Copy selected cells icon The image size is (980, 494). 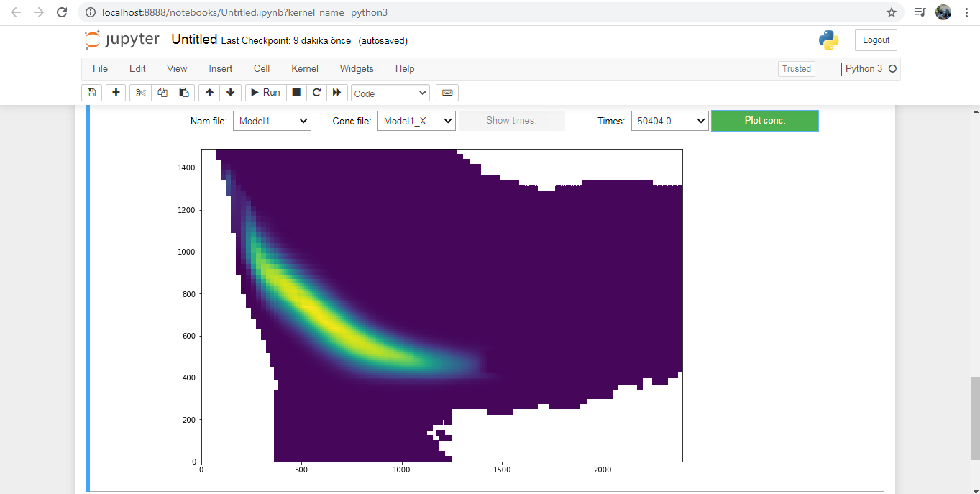pyautogui.click(x=162, y=93)
